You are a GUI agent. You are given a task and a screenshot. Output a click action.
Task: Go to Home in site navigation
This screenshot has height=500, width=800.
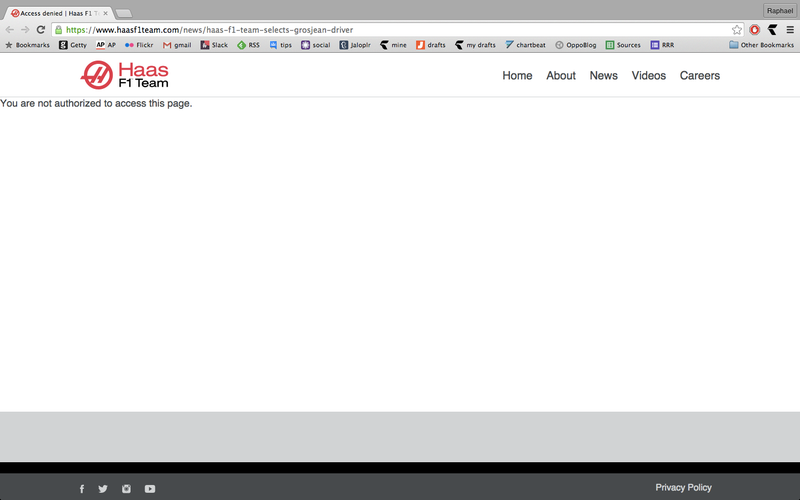tap(517, 76)
